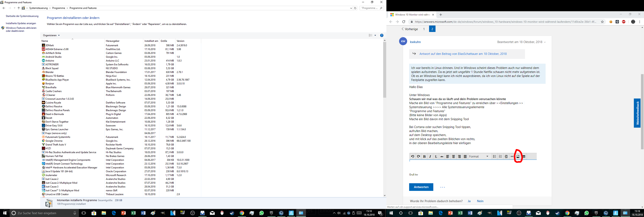Screen dimensions: 644x217
Task: Click the Antworten button
Action: (421, 187)
